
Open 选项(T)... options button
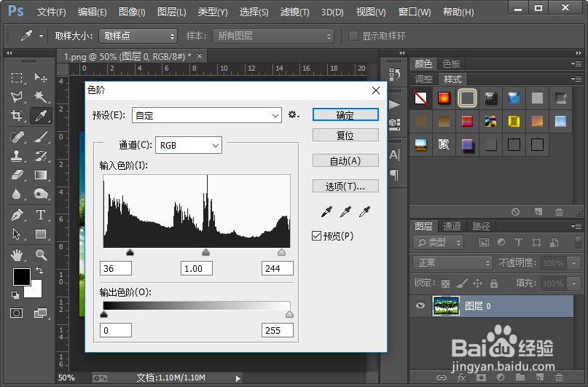(x=345, y=186)
